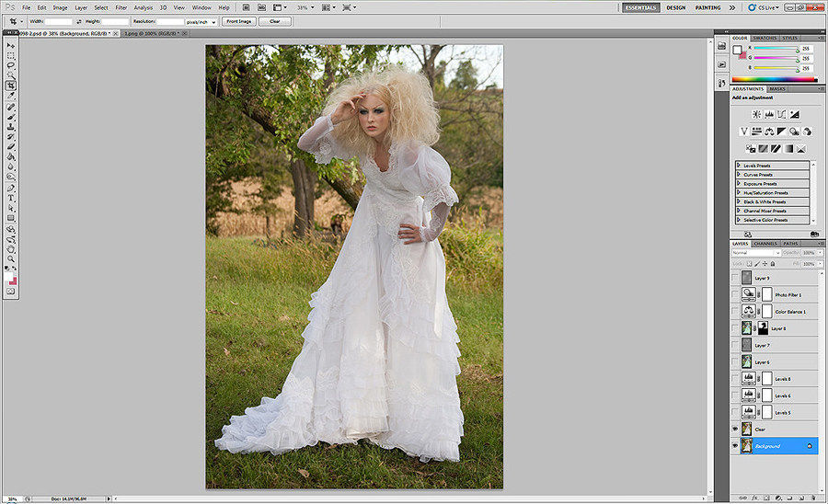
Task: Select the Lasso tool
Action: coord(11,65)
